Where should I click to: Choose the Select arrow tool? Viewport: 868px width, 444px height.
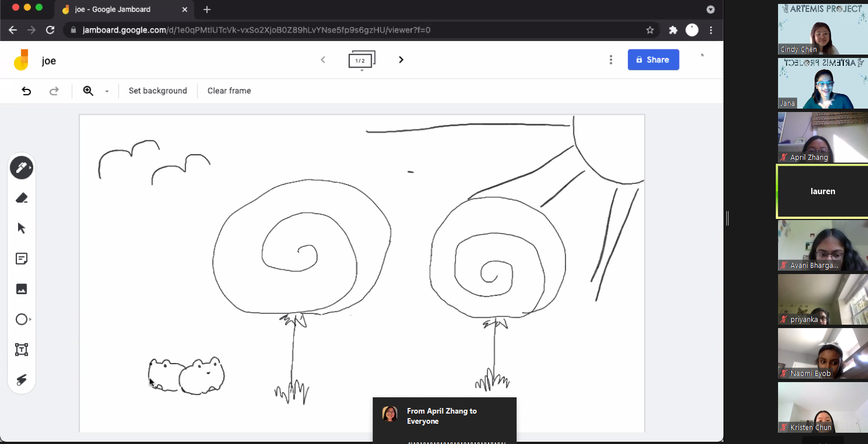click(x=21, y=228)
